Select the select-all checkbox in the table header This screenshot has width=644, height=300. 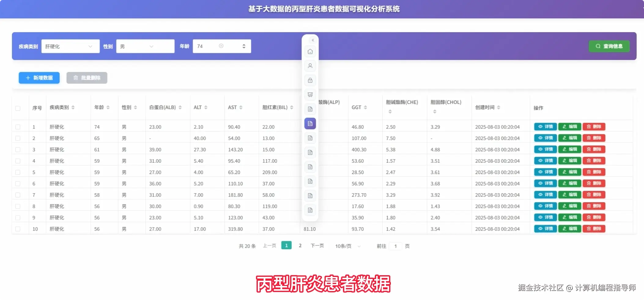click(x=18, y=108)
